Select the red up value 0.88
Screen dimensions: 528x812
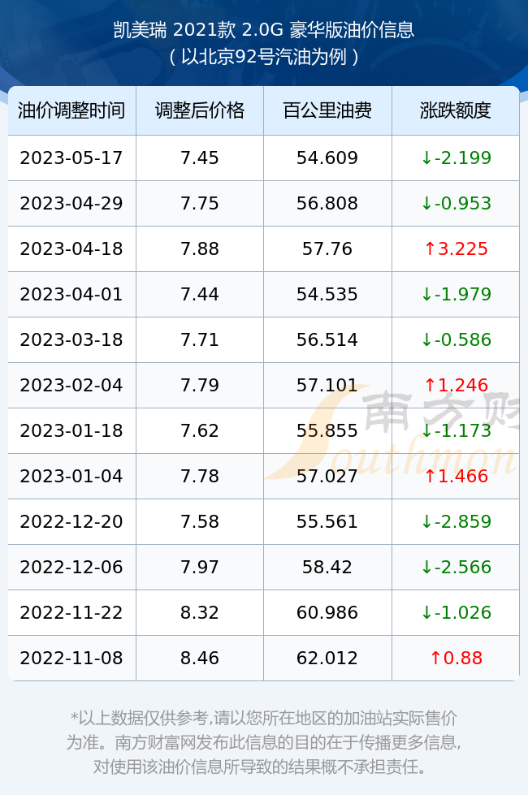click(456, 659)
